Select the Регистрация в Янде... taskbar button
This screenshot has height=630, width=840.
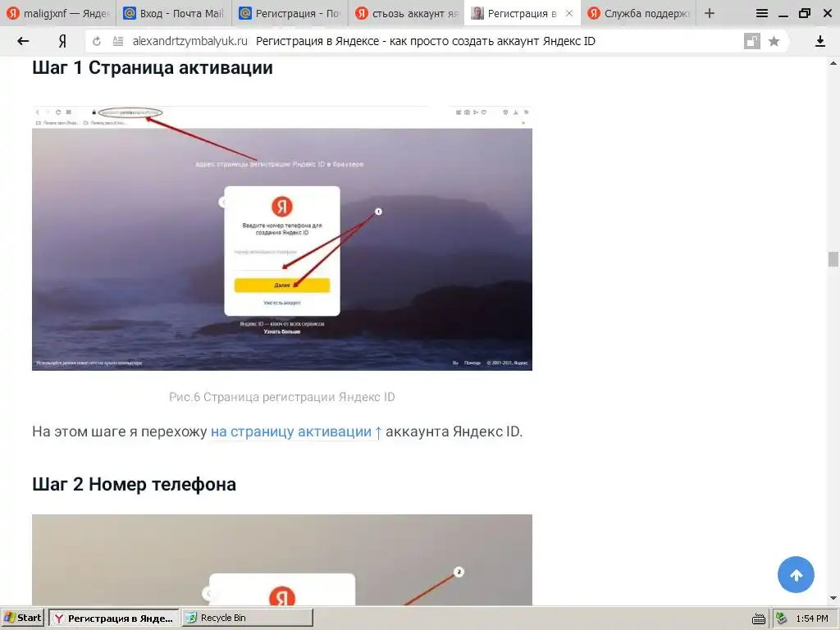pos(114,618)
